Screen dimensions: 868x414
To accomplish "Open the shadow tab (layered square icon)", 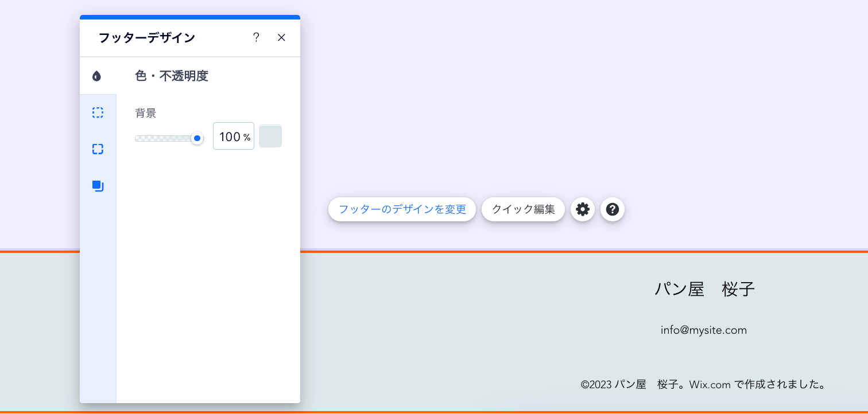I will coord(98,186).
